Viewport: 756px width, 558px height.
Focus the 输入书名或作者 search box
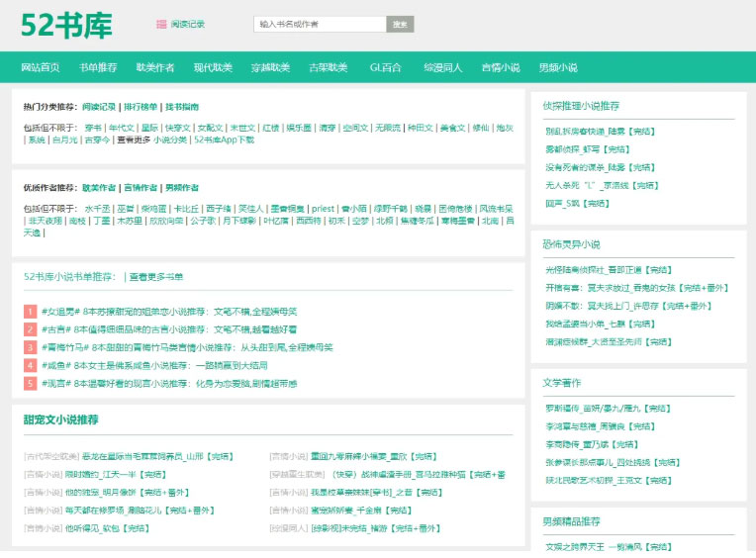(x=321, y=24)
